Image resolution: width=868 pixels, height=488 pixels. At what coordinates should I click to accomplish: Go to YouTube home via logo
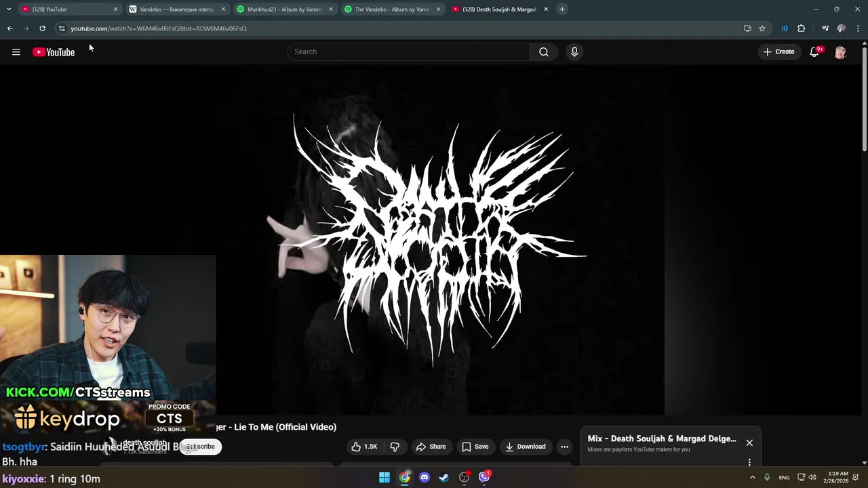tap(54, 52)
